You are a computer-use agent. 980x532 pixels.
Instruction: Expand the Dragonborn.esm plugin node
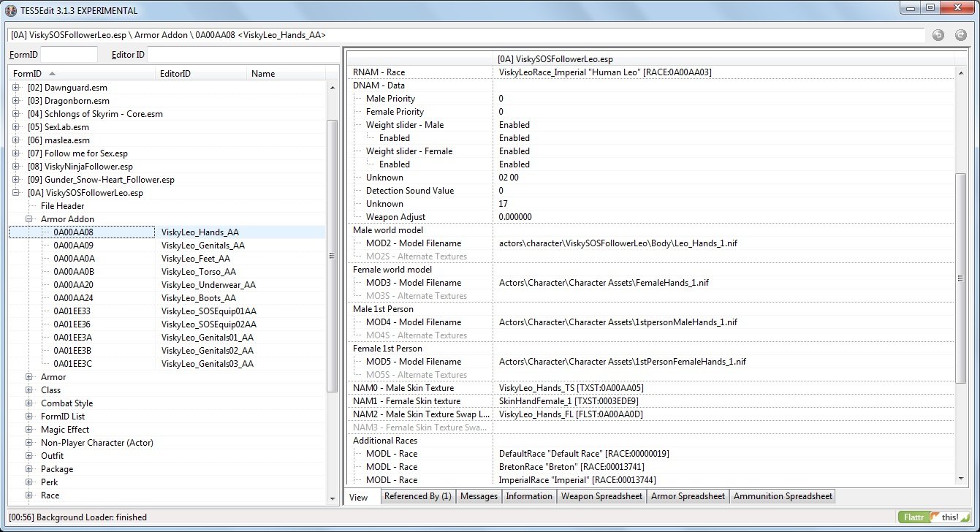17,101
